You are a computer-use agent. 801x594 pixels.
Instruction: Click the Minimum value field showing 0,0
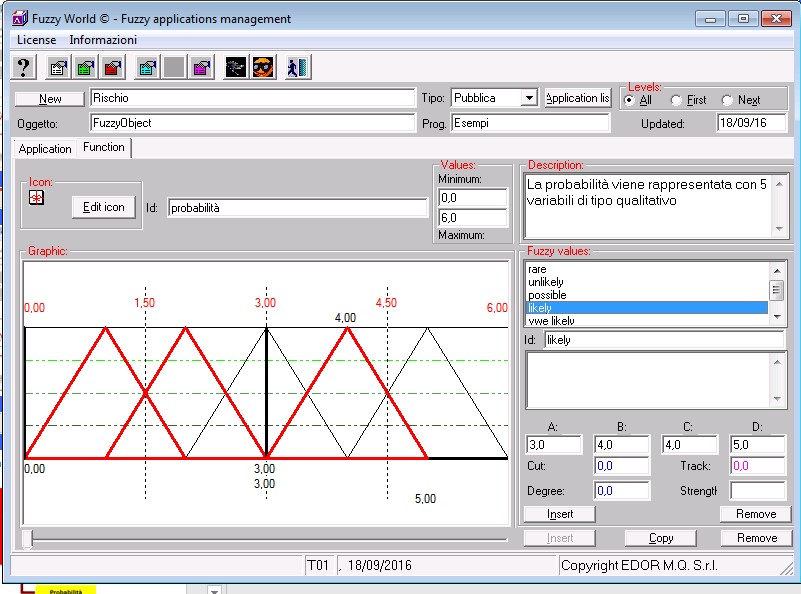pos(473,198)
